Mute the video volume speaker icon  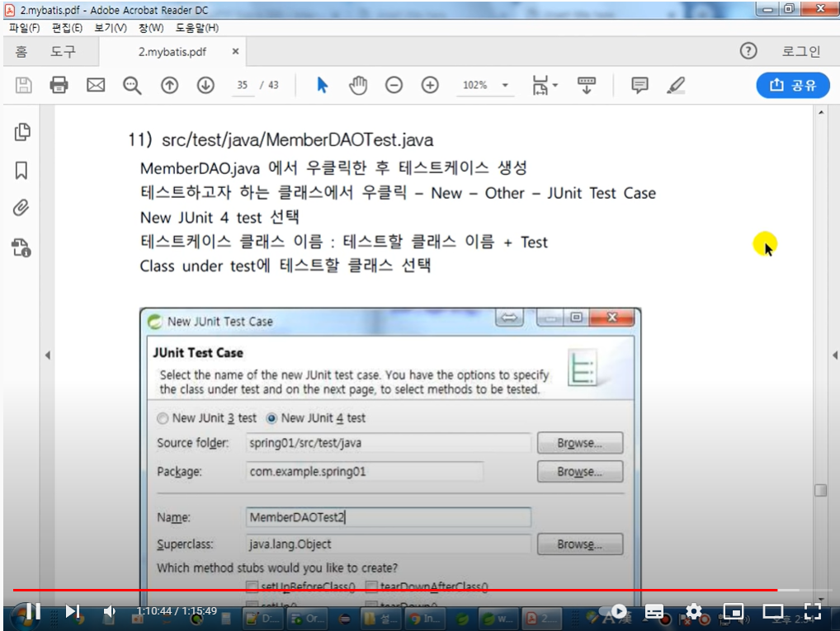(109, 611)
